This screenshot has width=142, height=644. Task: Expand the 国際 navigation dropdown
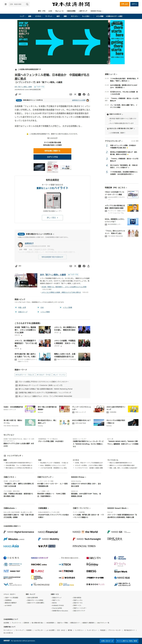[x=65, y=16]
